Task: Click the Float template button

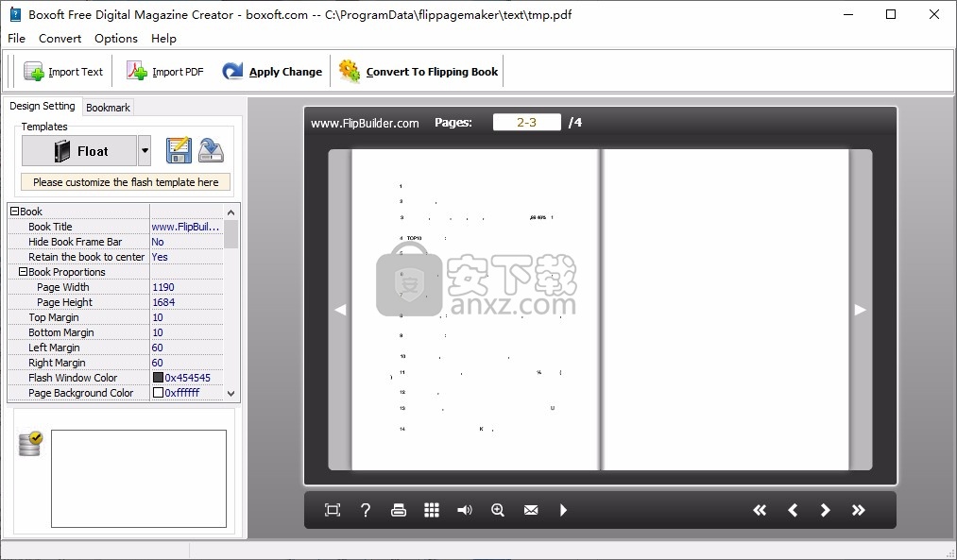Action: (x=79, y=151)
